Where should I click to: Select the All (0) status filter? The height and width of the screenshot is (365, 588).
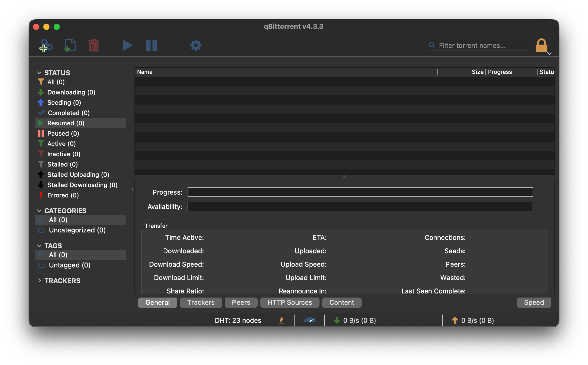81,82
